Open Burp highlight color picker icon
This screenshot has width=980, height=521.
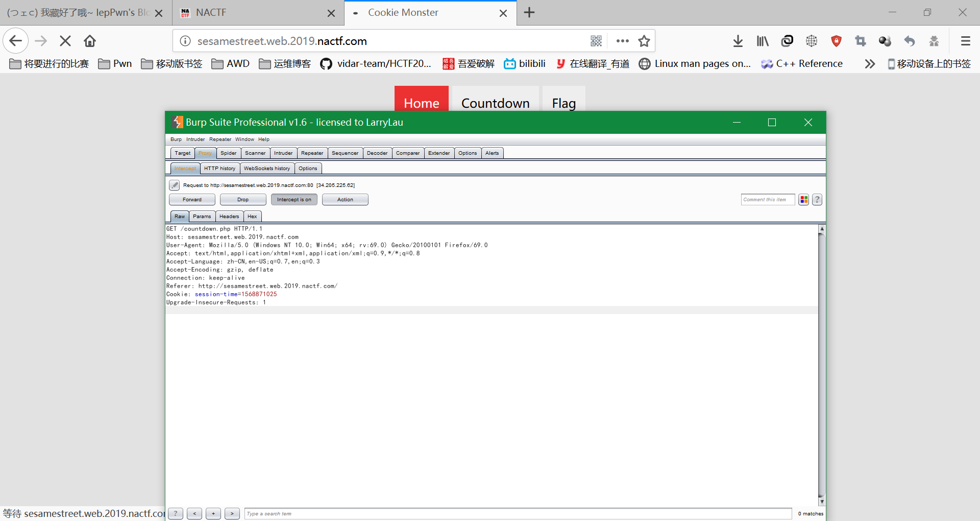[804, 200]
